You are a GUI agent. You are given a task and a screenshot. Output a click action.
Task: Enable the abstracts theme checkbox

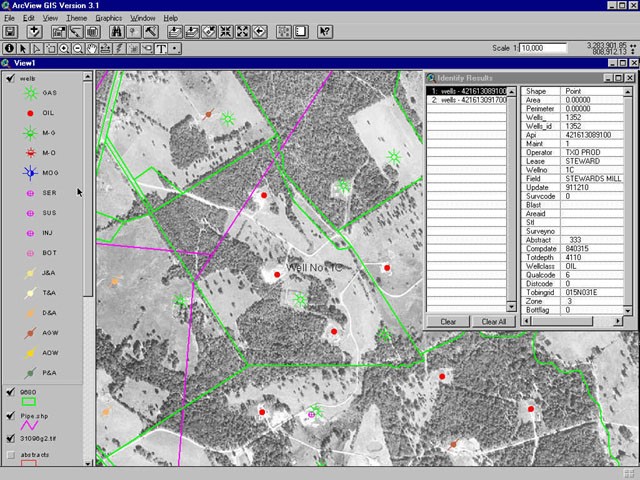coord(9,454)
